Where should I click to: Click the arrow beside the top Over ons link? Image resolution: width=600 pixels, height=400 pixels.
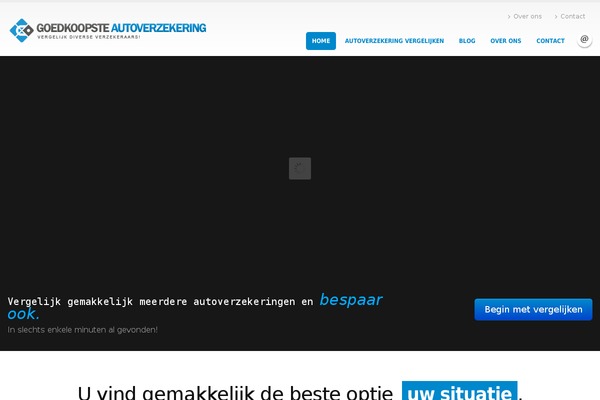(x=509, y=17)
